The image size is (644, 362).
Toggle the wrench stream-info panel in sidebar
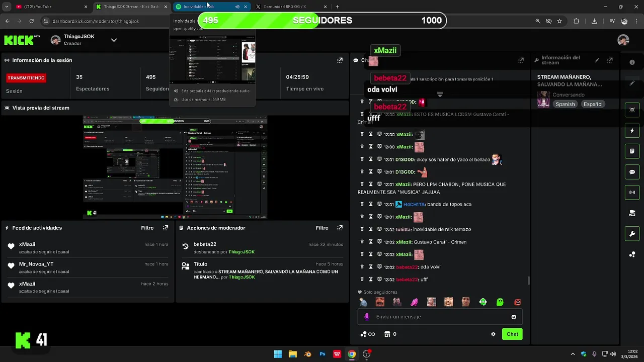pos(632,234)
